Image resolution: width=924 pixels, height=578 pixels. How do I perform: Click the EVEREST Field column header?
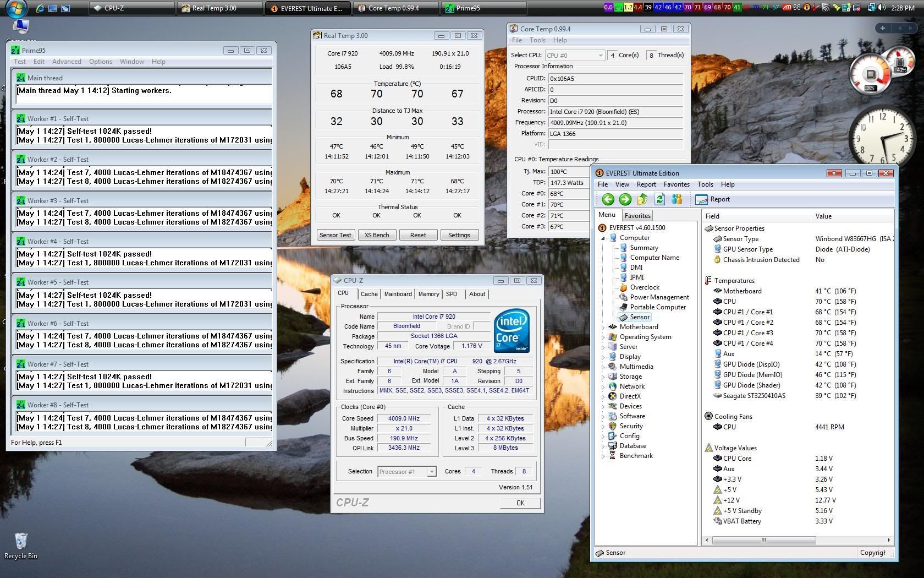757,216
